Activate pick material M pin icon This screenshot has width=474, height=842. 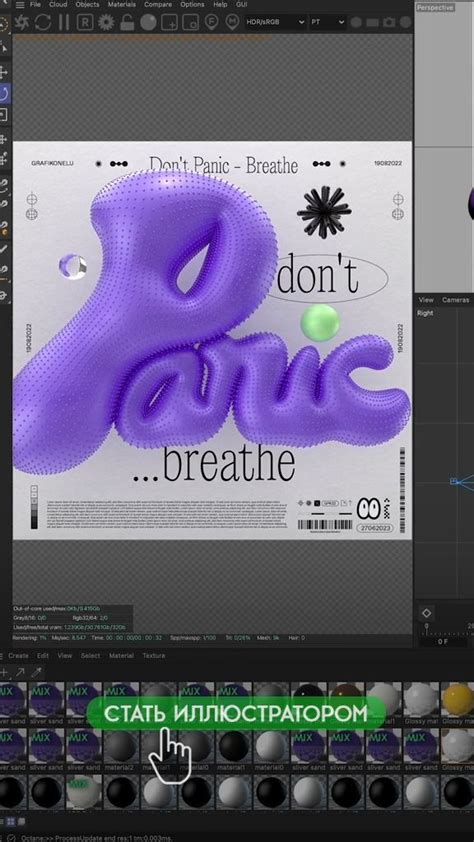click(232, 23)
